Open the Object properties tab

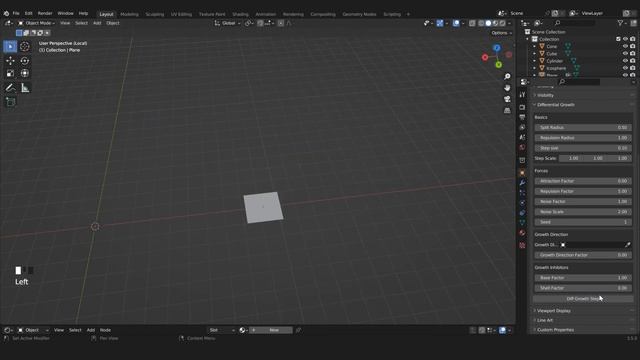click(x=522, y=173)
